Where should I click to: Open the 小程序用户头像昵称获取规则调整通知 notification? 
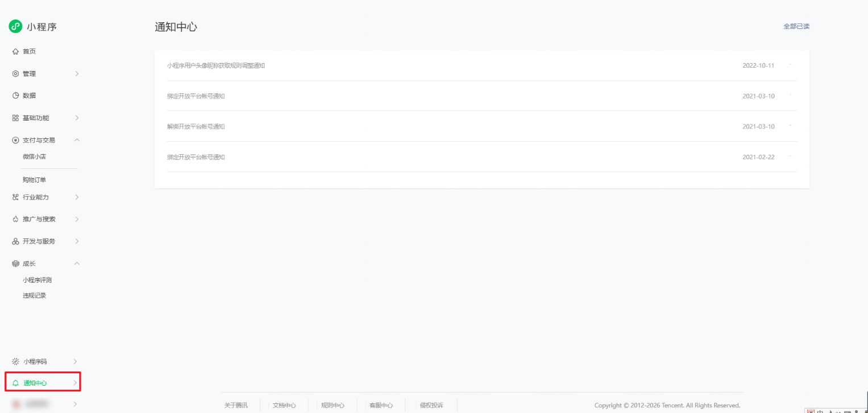point(216,65)
